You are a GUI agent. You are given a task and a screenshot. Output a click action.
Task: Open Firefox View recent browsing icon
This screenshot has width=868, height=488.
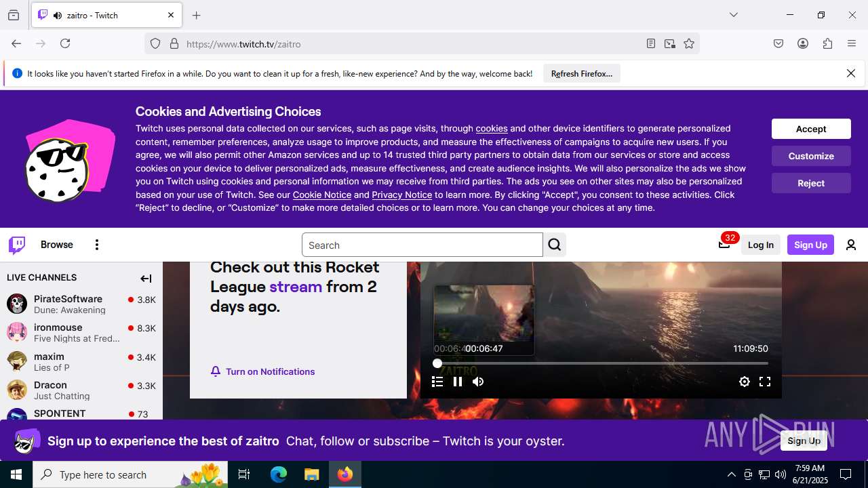coord(14,15)
